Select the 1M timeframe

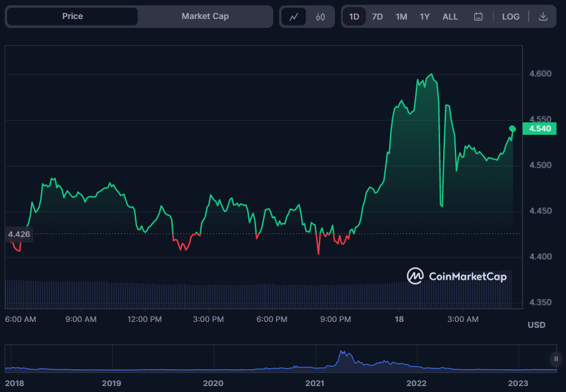coord(401,17)
